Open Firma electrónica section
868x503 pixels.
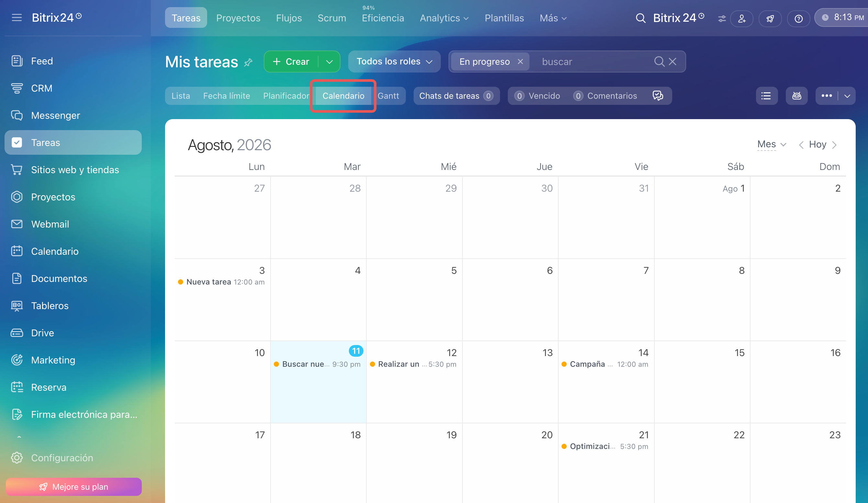(84, 415)
